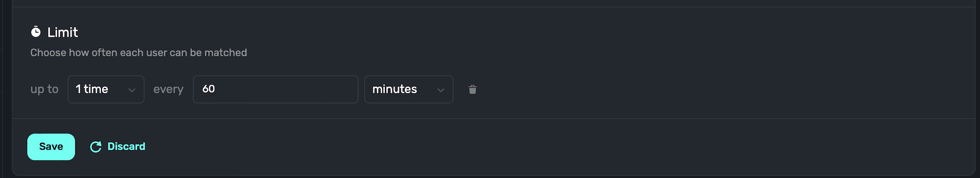Click the teal Save button label
The height and width of the screenshot is (178, 980).
tap(51, 147)
